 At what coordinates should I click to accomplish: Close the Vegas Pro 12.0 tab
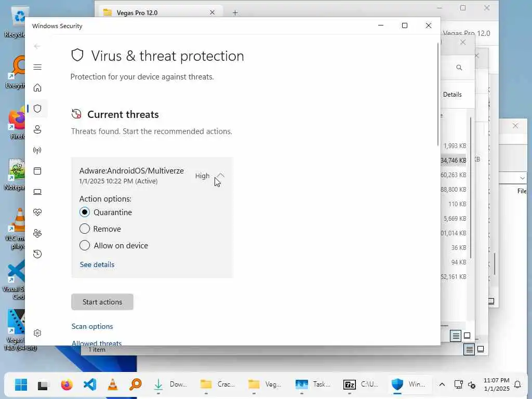(x=212, y=12)
